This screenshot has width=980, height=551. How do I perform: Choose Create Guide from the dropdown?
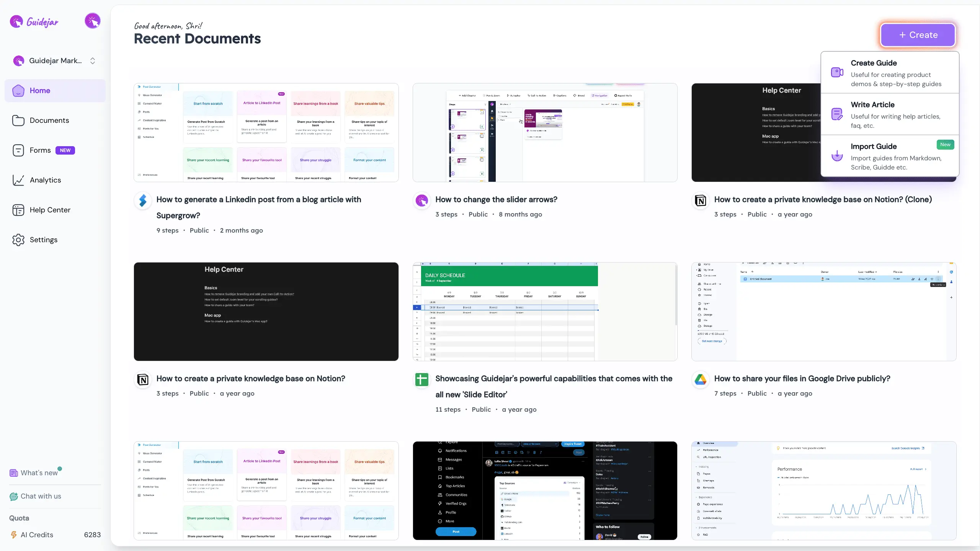pyautogui.click(x=890, y=73)
